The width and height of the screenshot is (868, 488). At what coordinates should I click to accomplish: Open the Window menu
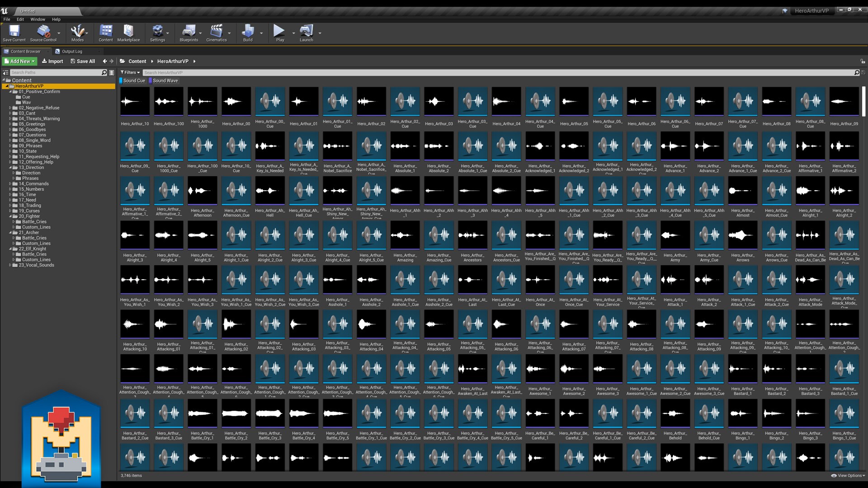(x=38, y=19)
